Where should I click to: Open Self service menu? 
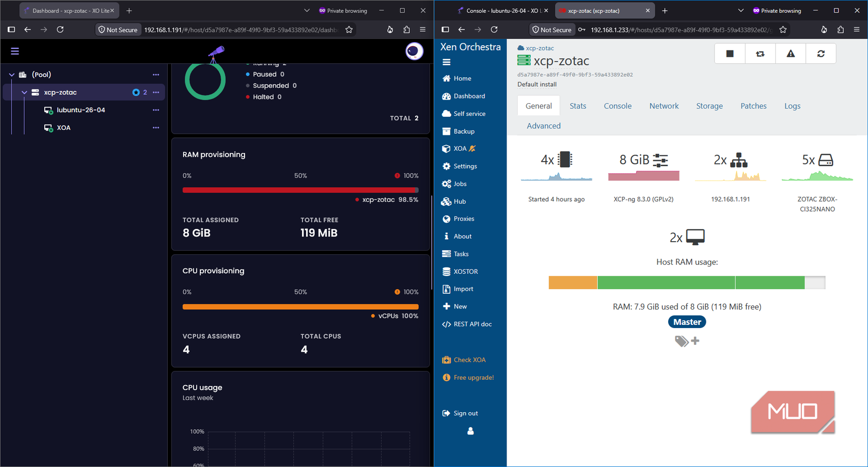point(463,114)
